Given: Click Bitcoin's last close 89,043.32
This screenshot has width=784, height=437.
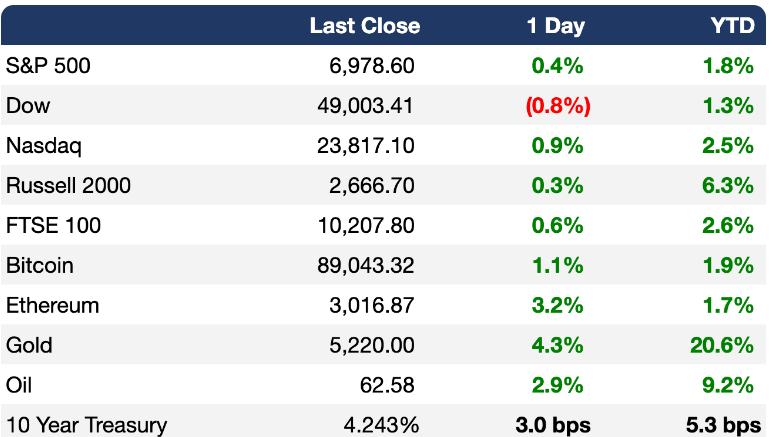Looking at the screenshot, I should [x=364, y=266].
